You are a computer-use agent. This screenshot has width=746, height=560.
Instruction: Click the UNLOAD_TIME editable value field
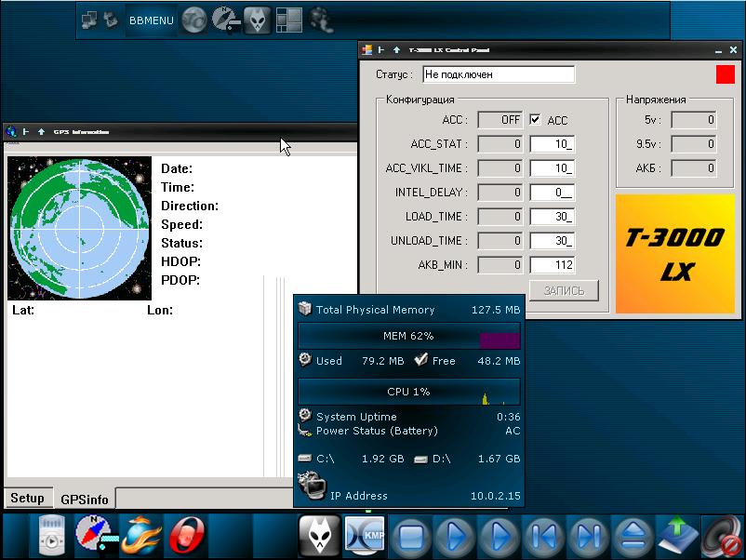(x=553, y=241)
